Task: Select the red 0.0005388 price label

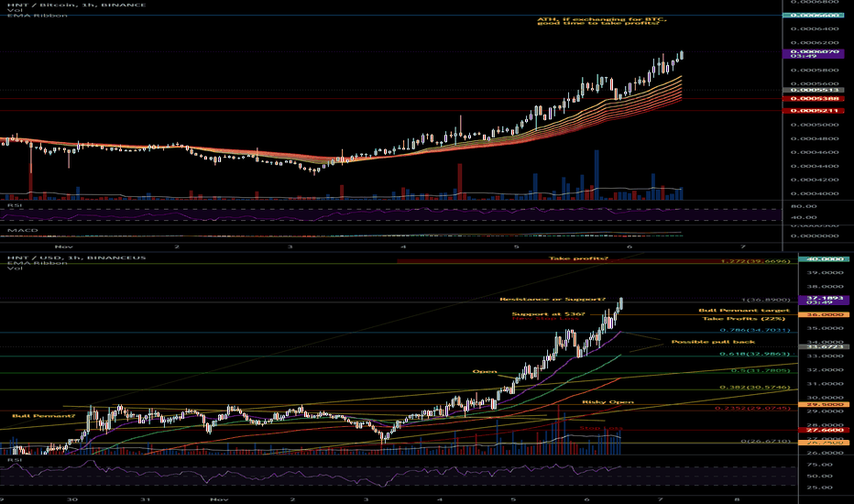Action: click(813, 99)
